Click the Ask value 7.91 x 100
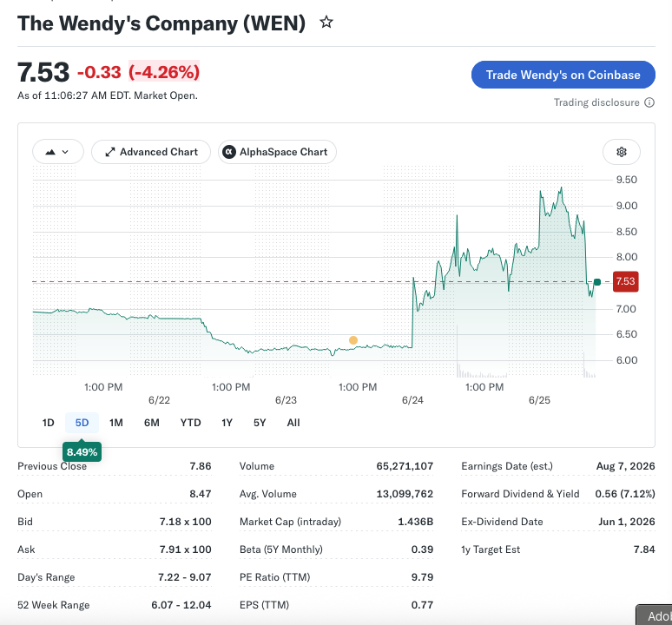The width and height of the screenshot is (672, 625). coord(185,549)
